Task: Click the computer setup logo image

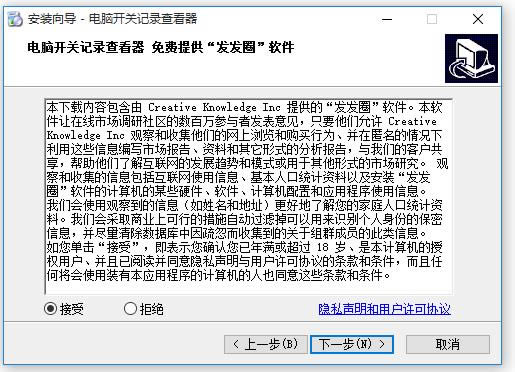Action: coord(471,58)
